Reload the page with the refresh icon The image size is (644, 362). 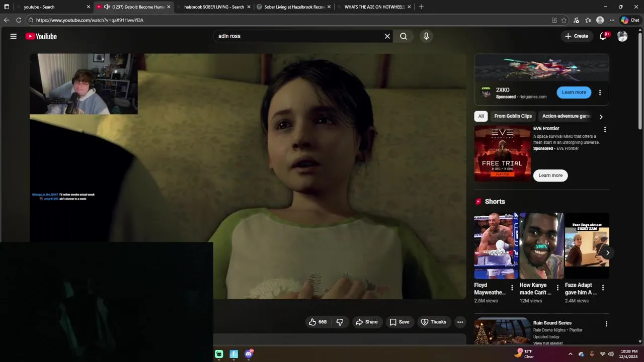pos(19,20)
